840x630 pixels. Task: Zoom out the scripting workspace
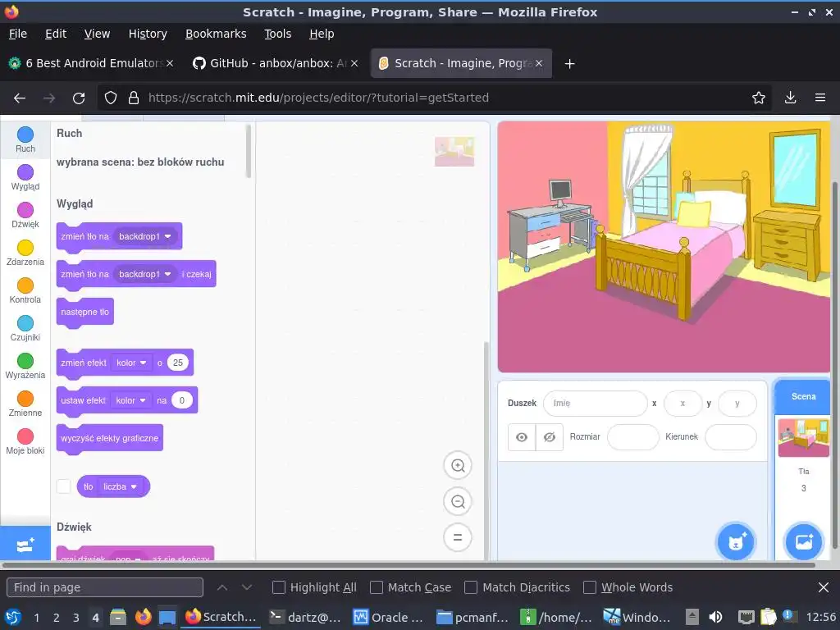[x=458, y=501]
